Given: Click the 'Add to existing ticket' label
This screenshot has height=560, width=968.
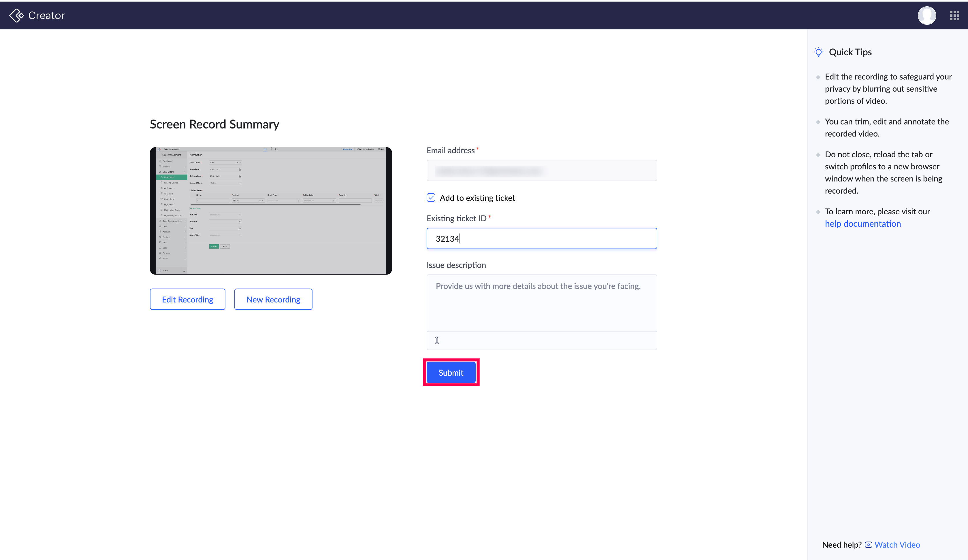Looking at the screenshot, I should click(477, 198).
